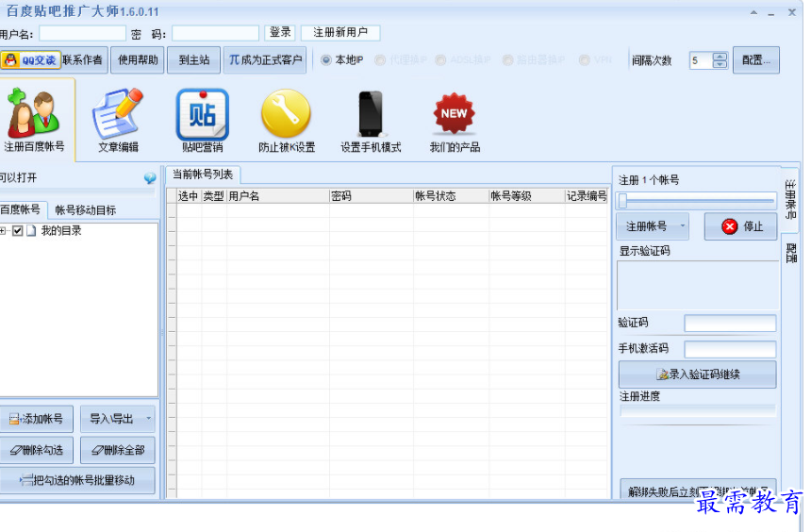
Task: Click the 帐号状态 column header
Action: pyautogui.click(x=451, y=196)
